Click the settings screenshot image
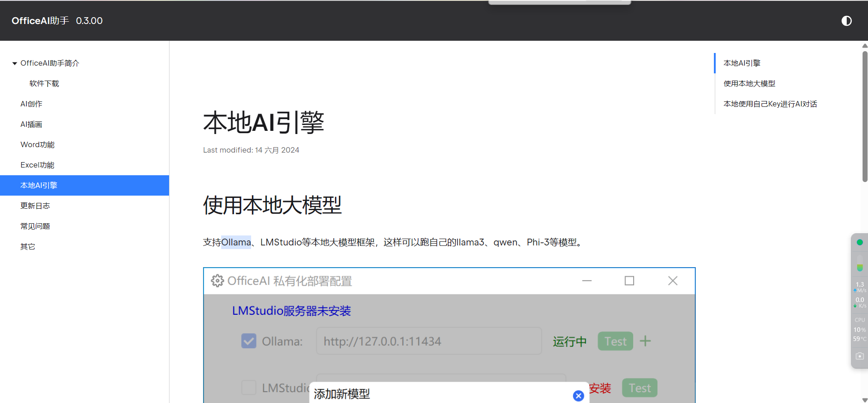This screenshot has width=868, height=403. [449, 335]
